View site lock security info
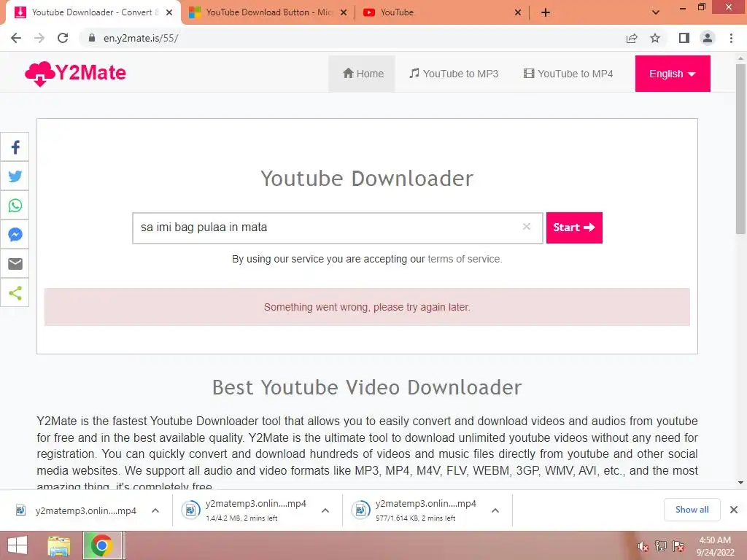The width and height of the screenshot is (747, 560). pyautogui.click(x=92, y=38)
